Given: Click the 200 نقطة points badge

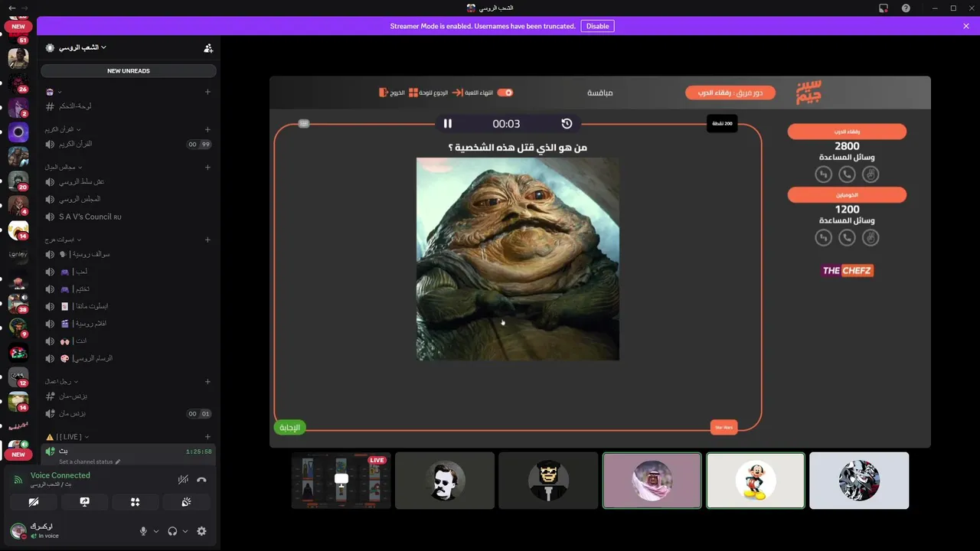Looking at the screenshot, I should click(x=722, y=123).
